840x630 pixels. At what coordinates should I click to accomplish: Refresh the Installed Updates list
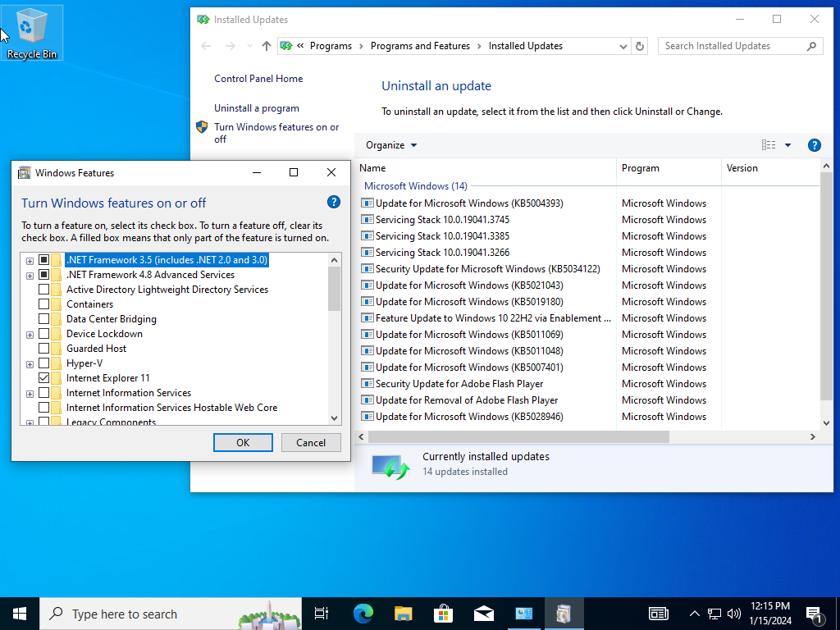pos(640,46)
